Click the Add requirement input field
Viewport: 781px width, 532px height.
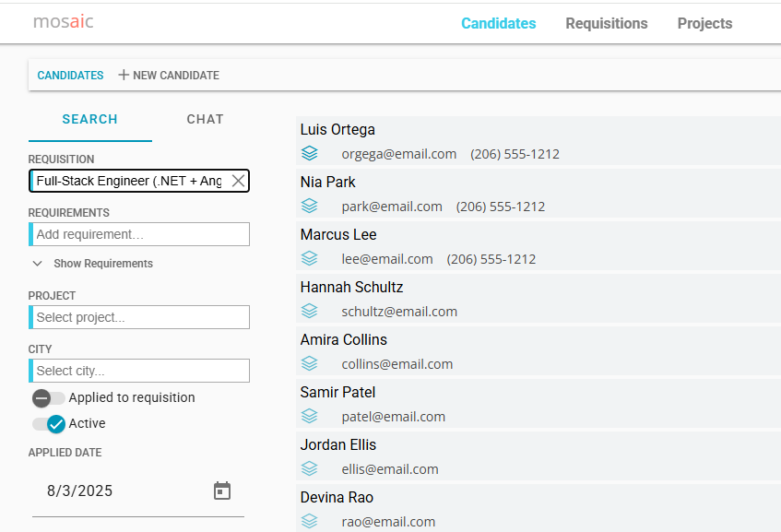coord(140,234)
